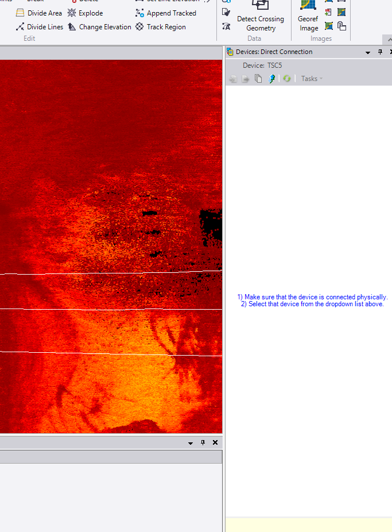This screenshot has width=392, height=532.
Task: Click the Divide Lines icon
Action: [x=20, y=27]
